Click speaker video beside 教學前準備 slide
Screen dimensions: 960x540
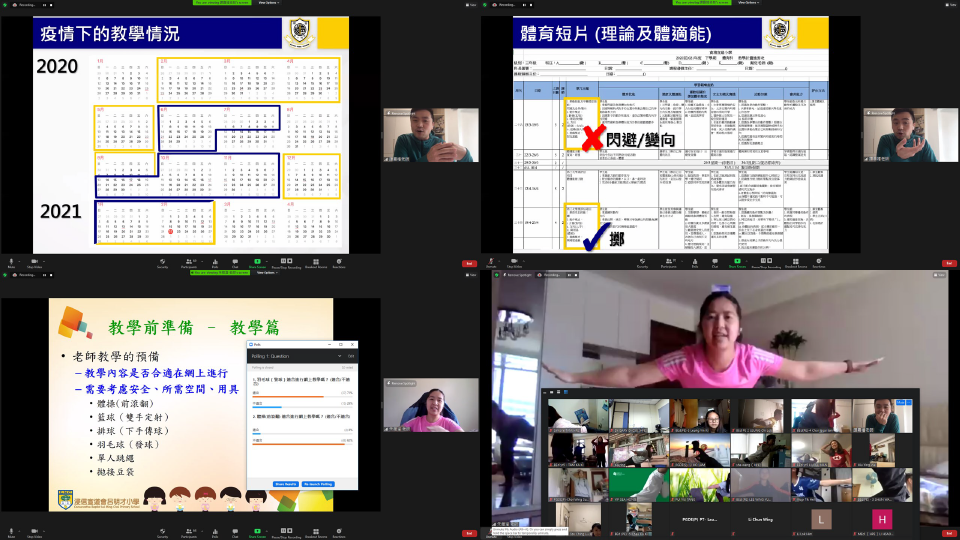click(x=431, y=405)
